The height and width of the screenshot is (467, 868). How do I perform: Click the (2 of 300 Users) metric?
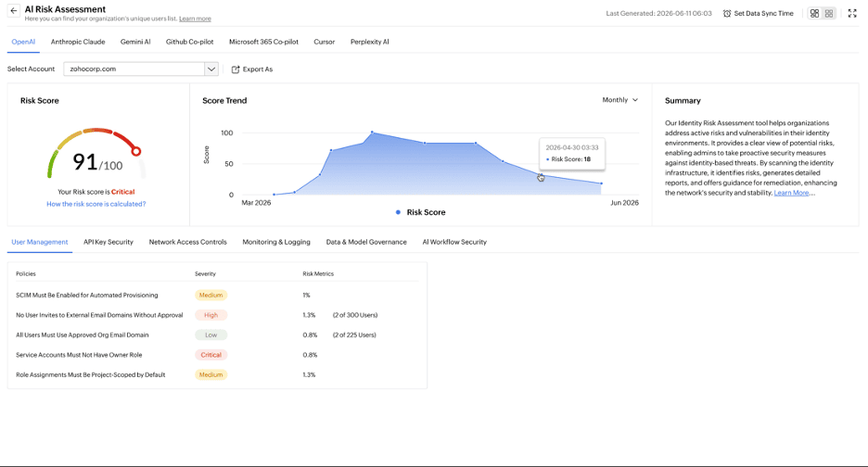pyautogui.click(x=355, y=315)
